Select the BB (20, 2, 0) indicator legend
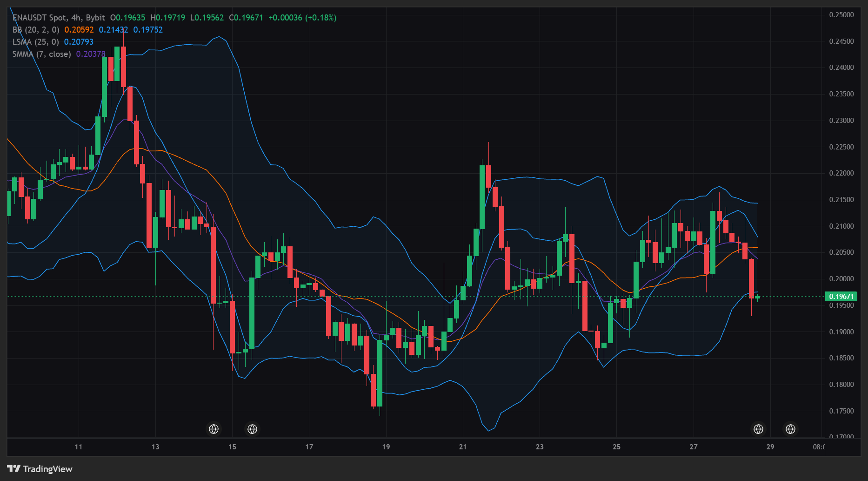 click(x=36, y=30)
